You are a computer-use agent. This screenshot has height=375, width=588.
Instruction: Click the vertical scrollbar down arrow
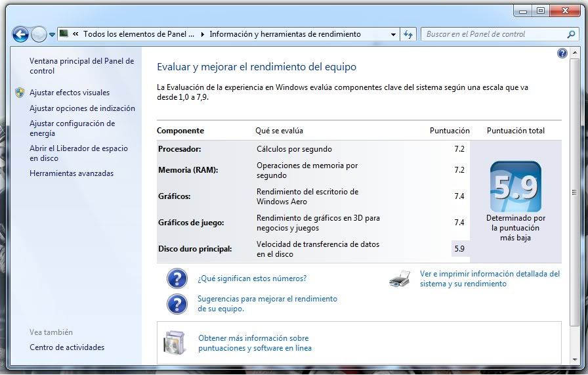point(574,360)
